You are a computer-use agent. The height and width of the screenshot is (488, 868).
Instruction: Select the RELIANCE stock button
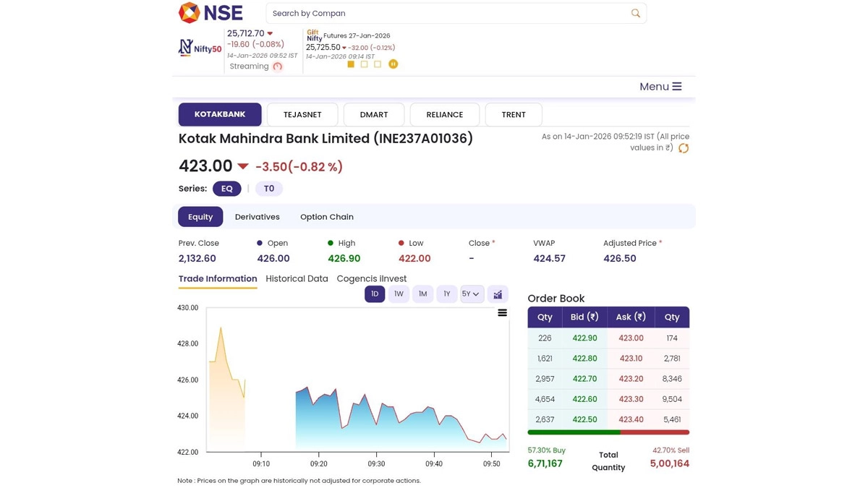pos(444,114)
